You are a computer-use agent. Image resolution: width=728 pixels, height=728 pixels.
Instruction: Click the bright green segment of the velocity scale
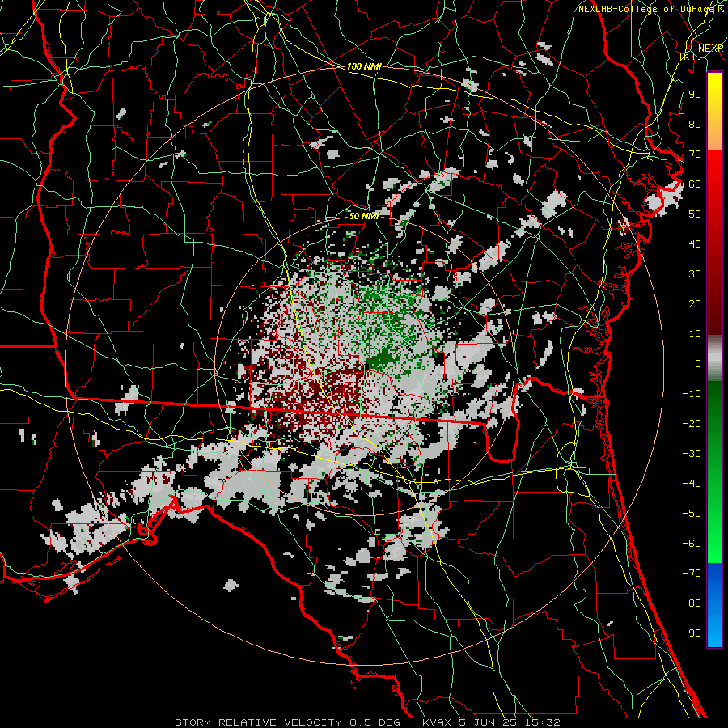714,539
